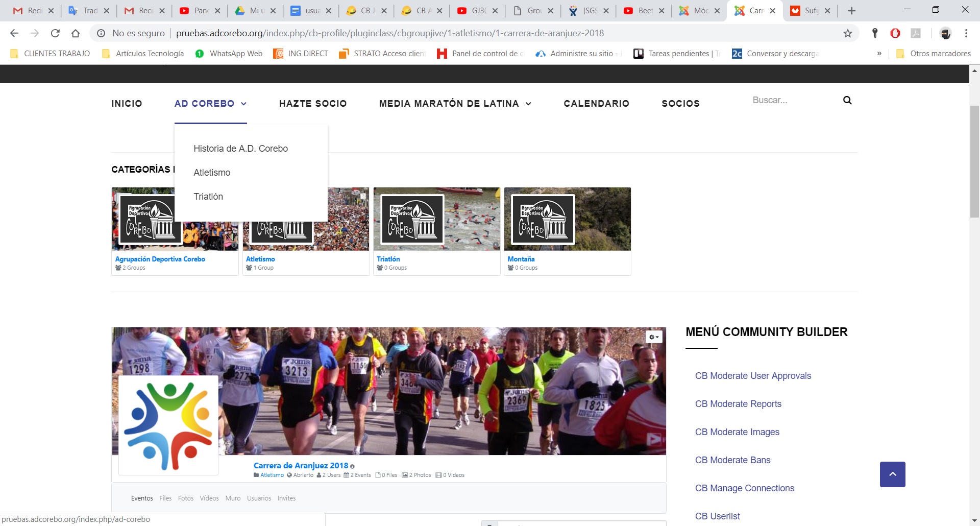Open the Montaña category card link
The width and height of the screenshot is (980, 526).
click(x=521, y=259)
